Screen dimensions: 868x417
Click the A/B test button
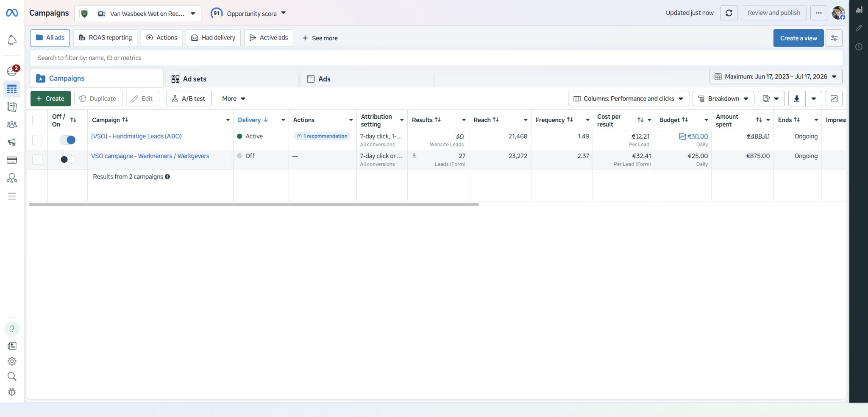[x=189, y=99]
